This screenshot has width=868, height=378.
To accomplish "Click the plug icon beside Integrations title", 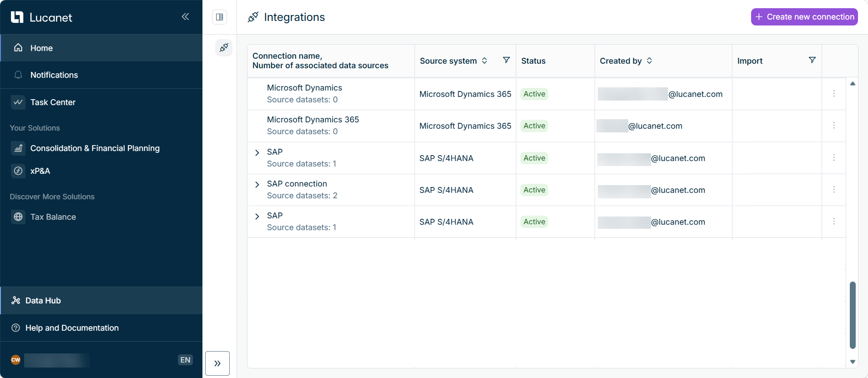I will point(253,17).
